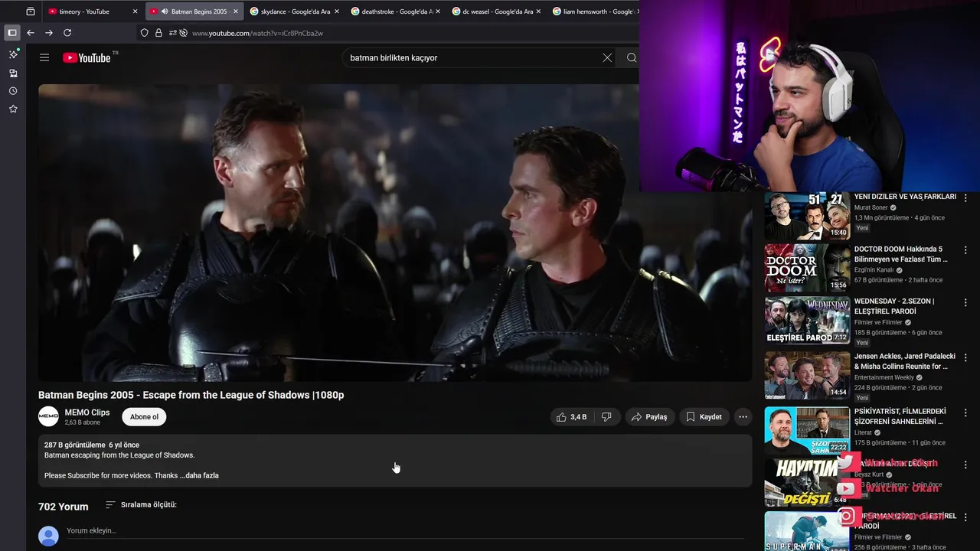Screen dimensions: 980x551
Task: Like the video with thumbs up 3,4 B
Action: pos(571,417)
